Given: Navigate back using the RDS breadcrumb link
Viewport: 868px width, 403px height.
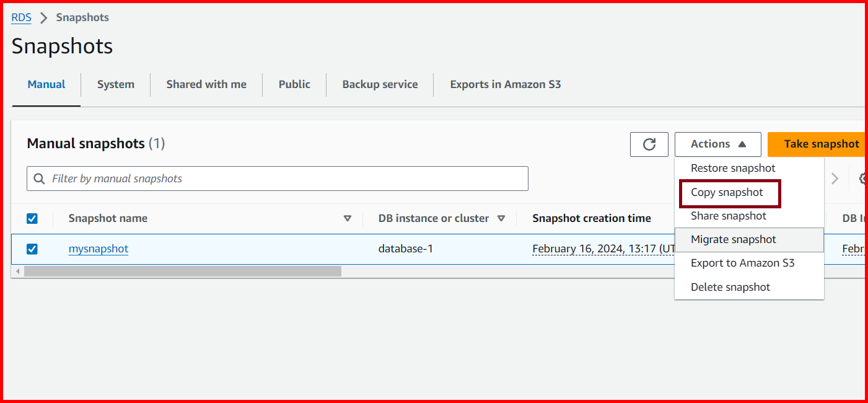Looking at the screenshot, I should click(20, 17).
